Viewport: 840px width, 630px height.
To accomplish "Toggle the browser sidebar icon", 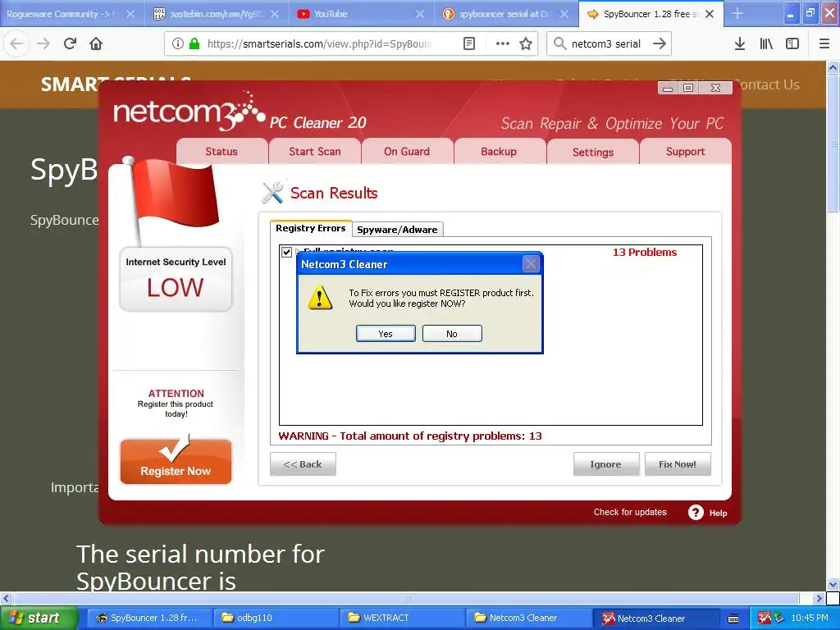I will (x=792, y=43).
